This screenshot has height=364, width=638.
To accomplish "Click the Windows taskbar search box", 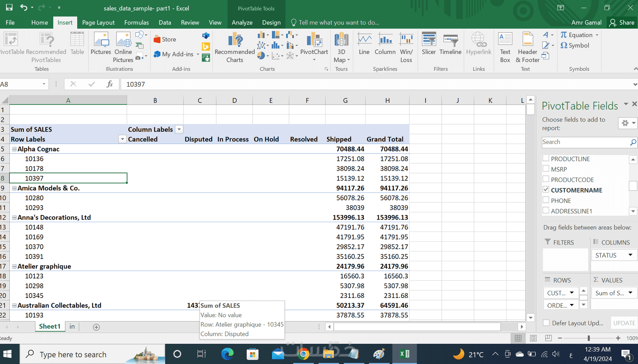I will point(92,354).
